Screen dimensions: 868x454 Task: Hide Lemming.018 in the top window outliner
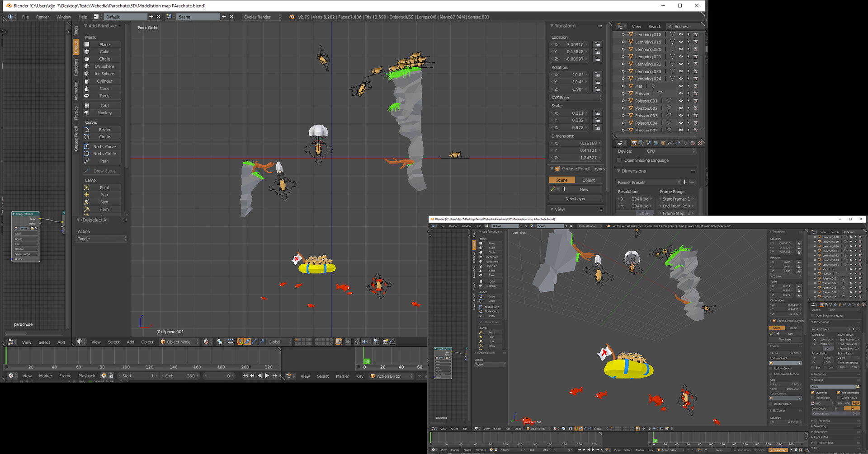(x=681, y=34)
